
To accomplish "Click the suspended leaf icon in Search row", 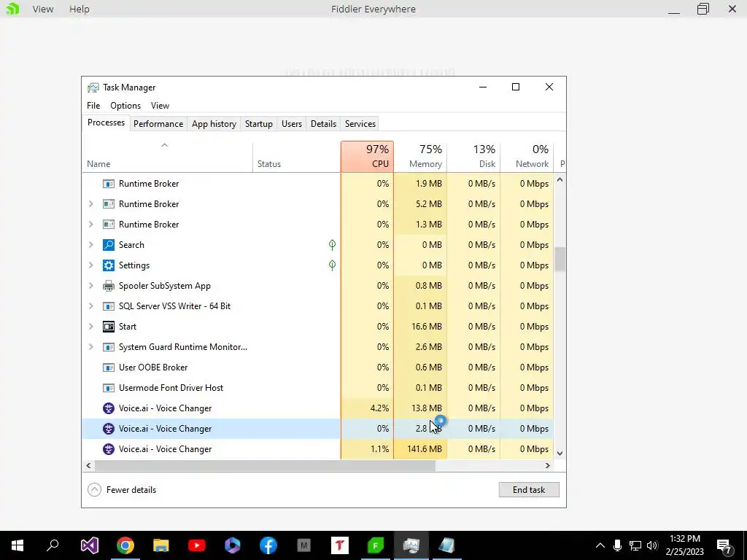I will point(332,245).
